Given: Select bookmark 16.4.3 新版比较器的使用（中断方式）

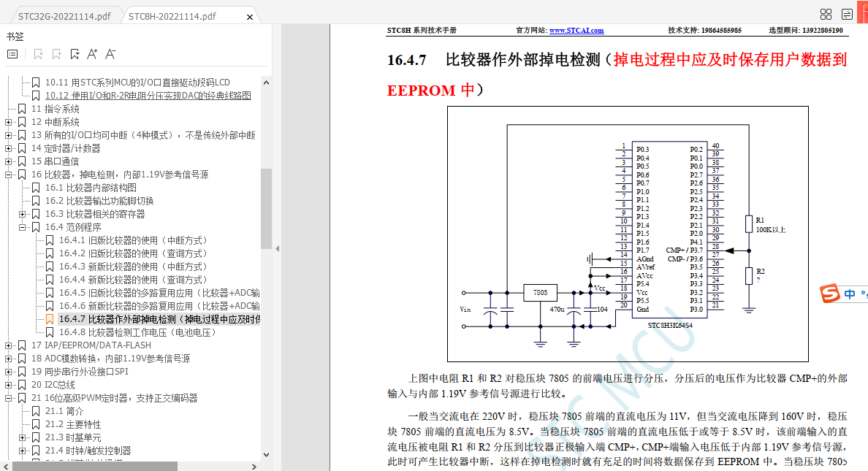Looking at the screenshot, I should (x=133, y=267).
